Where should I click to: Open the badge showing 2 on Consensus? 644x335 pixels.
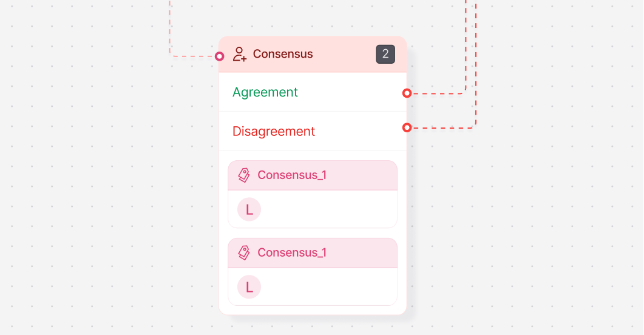tap(385, 54)
